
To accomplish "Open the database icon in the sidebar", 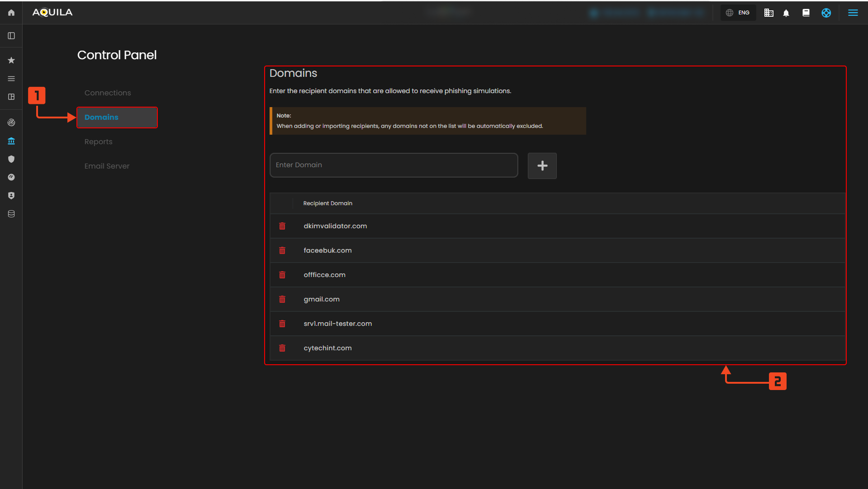I will (x=11, y=214).
